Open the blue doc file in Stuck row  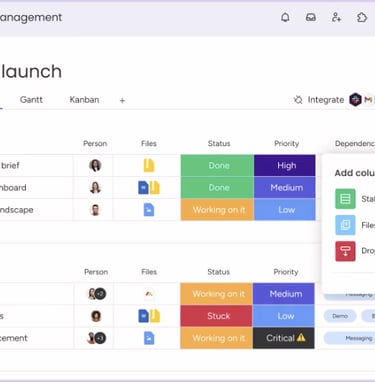(x=143, y=316)
